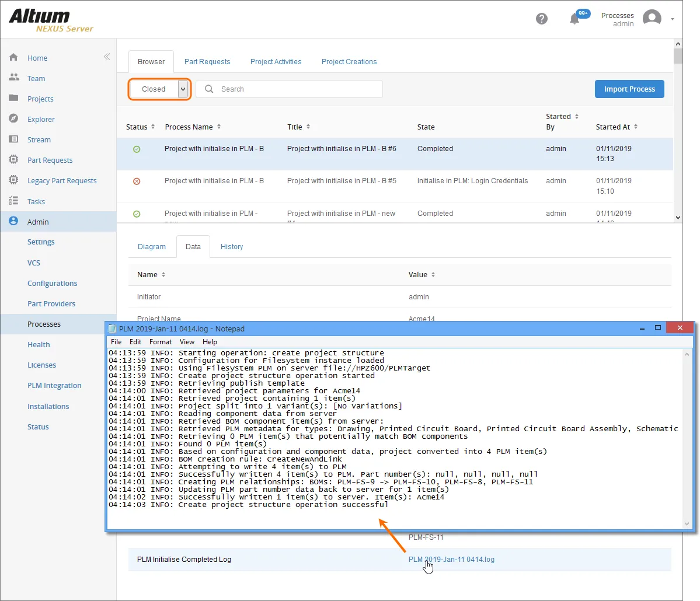The width and height of the screenshot is (700, 601).
Task: Click the Legacy Part Requests chip icon
Action: tap(13, 180)
